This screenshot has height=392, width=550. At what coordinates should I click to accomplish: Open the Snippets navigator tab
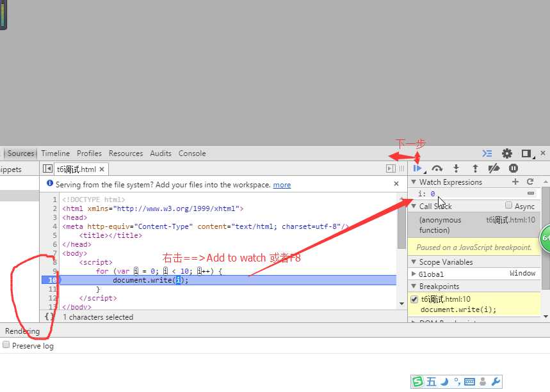click(10, 169)
